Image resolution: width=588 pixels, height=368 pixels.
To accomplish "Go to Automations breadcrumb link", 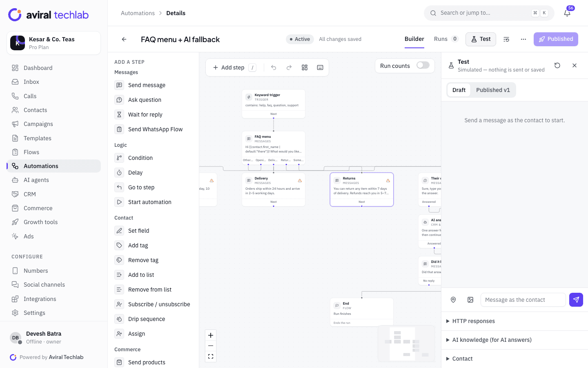I will [138, 13].
